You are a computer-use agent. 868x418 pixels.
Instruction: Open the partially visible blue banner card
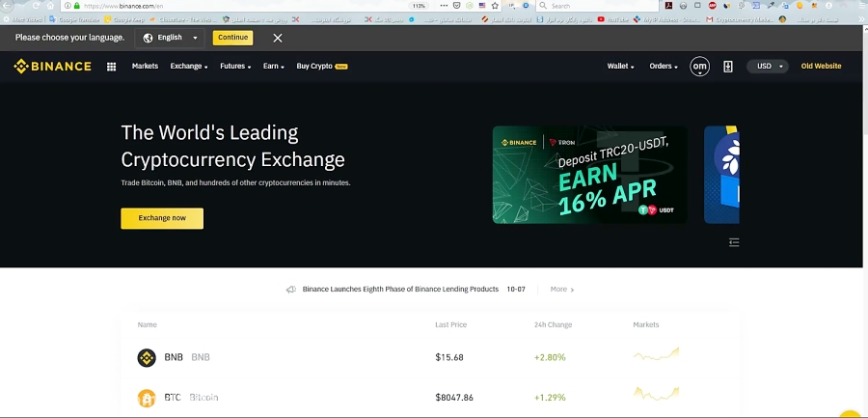[x=721, y=175]
